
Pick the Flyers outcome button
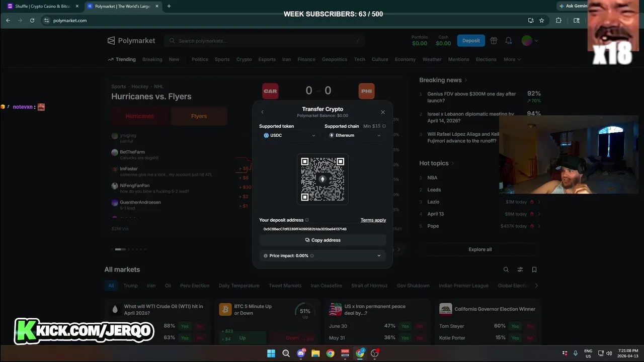199,116
